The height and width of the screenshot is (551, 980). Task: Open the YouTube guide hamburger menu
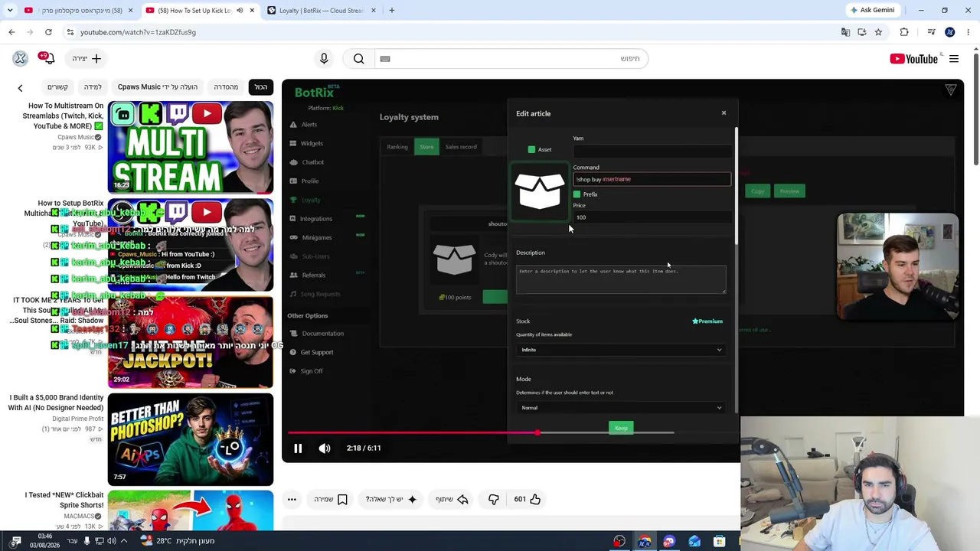pyautogui.click(x=954, y=59)
